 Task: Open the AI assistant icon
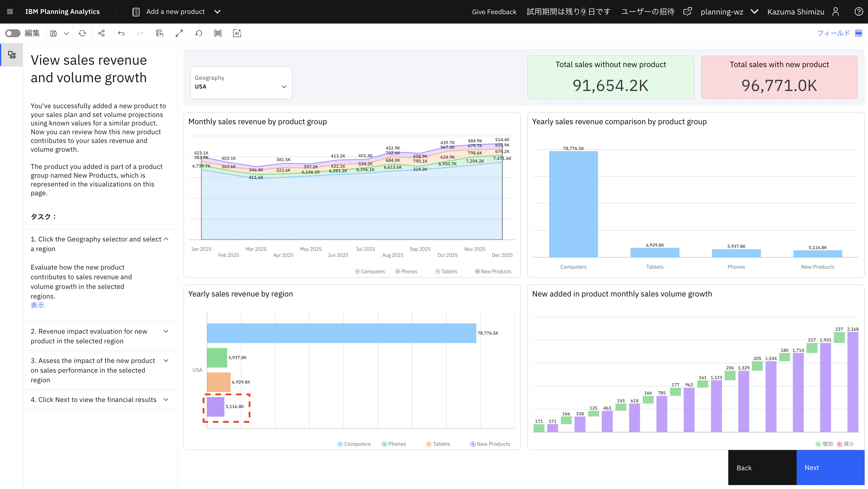(237, 33)
